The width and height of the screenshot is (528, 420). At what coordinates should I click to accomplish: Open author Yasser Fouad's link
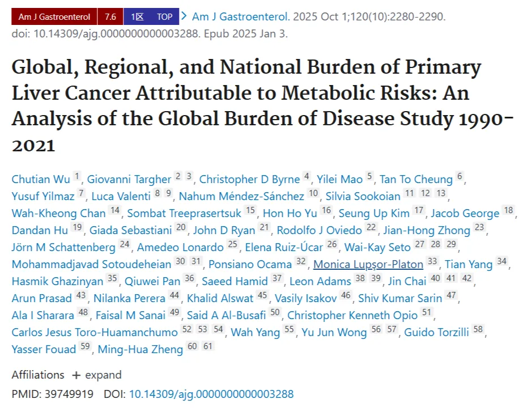pyautogui.click(x=44, y=349)
